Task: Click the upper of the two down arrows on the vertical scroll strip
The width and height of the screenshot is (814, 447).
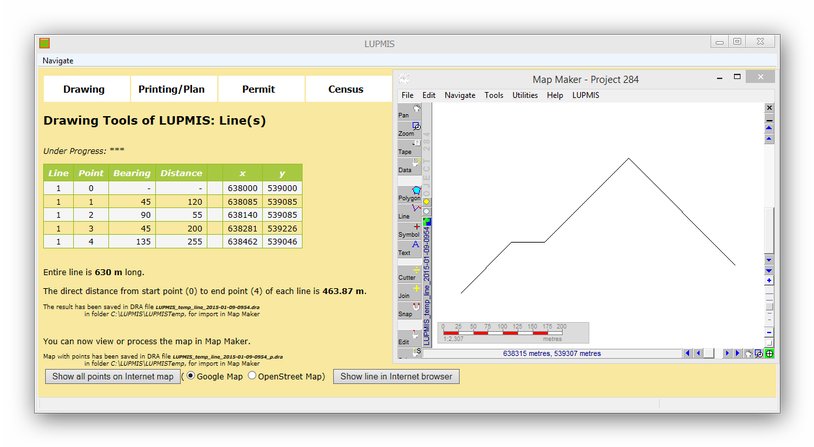Action: [769, 260]
